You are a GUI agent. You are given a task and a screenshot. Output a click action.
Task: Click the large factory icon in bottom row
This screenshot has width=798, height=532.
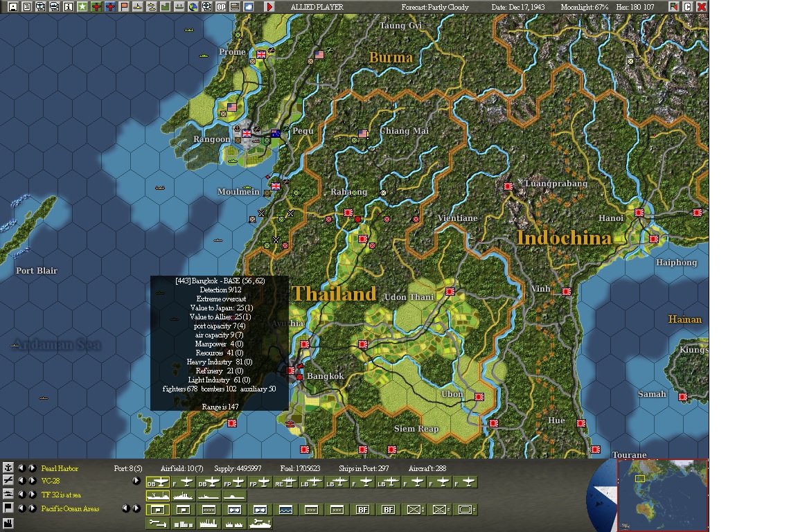point(209,524)
